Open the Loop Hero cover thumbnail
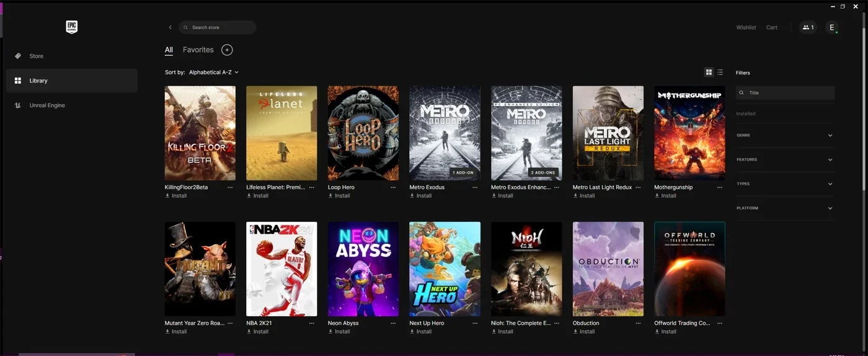This screenshot has height=356, width=868. 363,133
